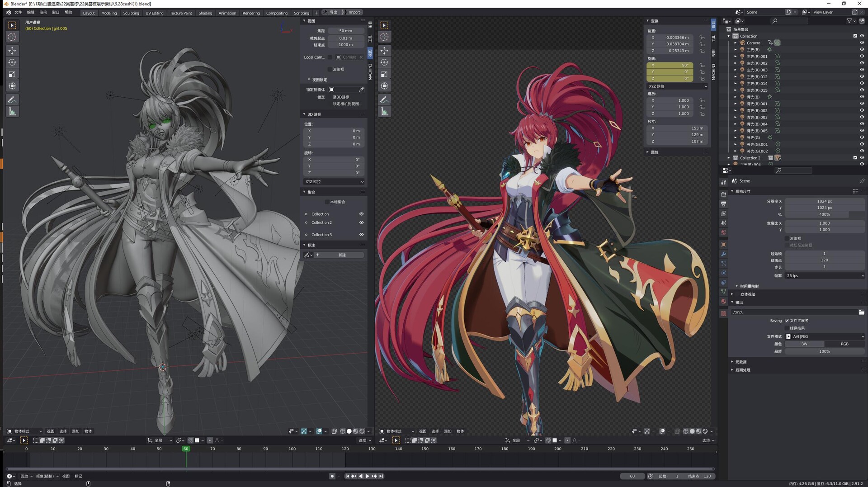Image resolution: width=868 pixels, height=487 pixels.
Task: Open the Render properties tab icon
Action: 723,194
